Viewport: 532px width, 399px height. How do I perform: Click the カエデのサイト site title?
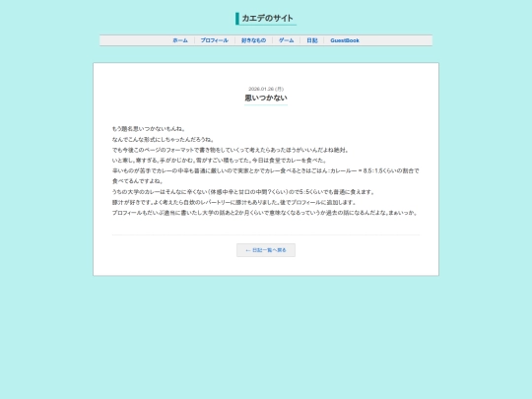[267, 19]
